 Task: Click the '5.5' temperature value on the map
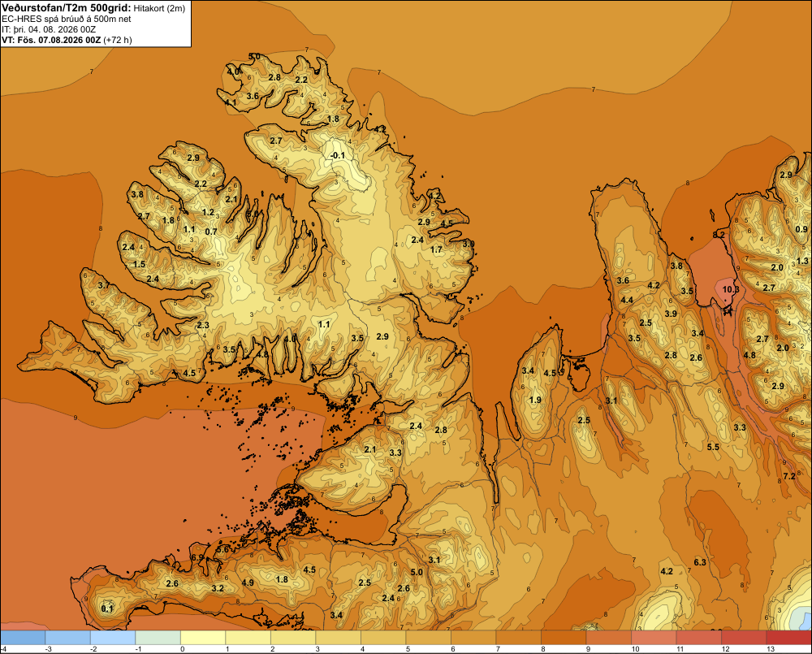coord(713,447)
